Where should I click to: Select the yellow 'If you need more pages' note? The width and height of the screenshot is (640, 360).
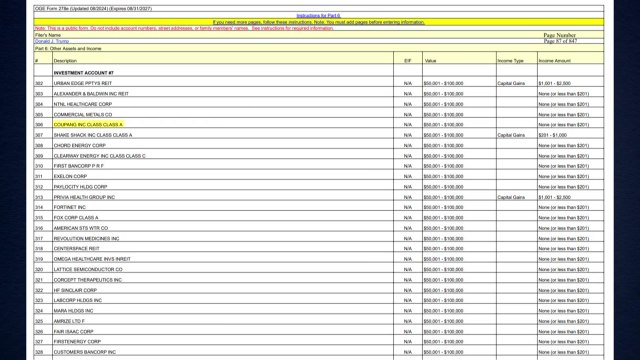[318, 22]
